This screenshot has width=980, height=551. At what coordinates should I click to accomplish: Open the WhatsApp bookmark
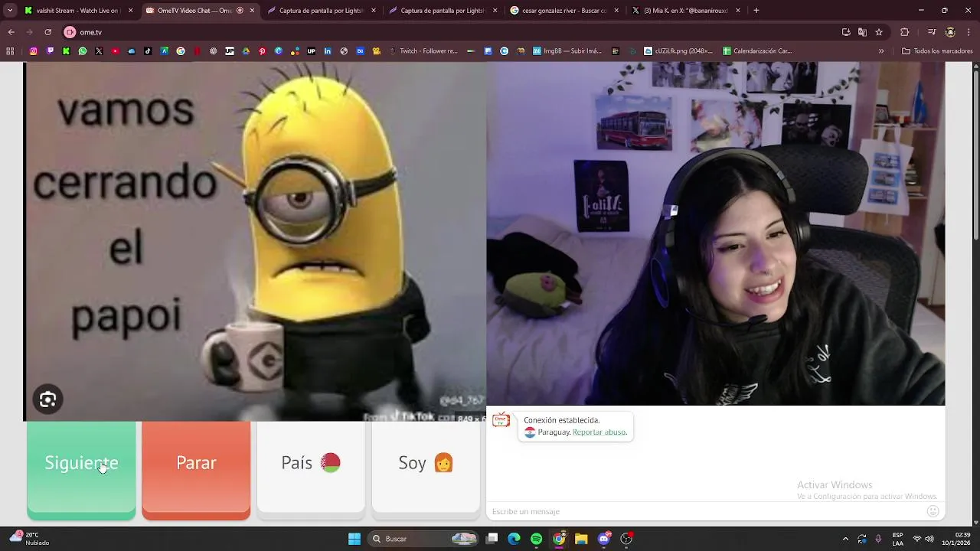[83, 51]
